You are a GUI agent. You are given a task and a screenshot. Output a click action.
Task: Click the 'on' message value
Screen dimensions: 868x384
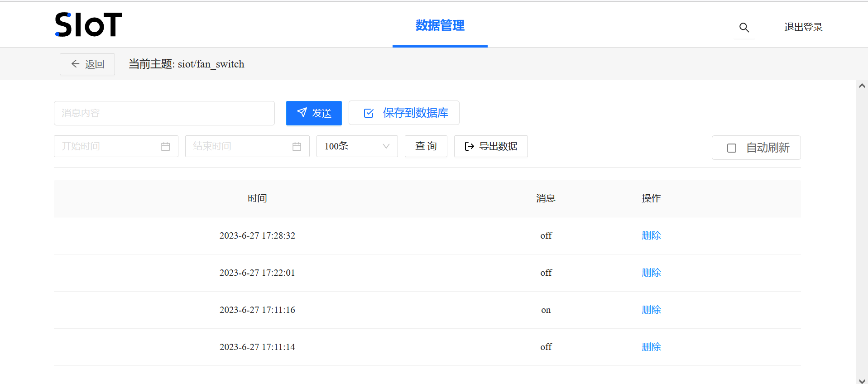[x=546, y=310]
